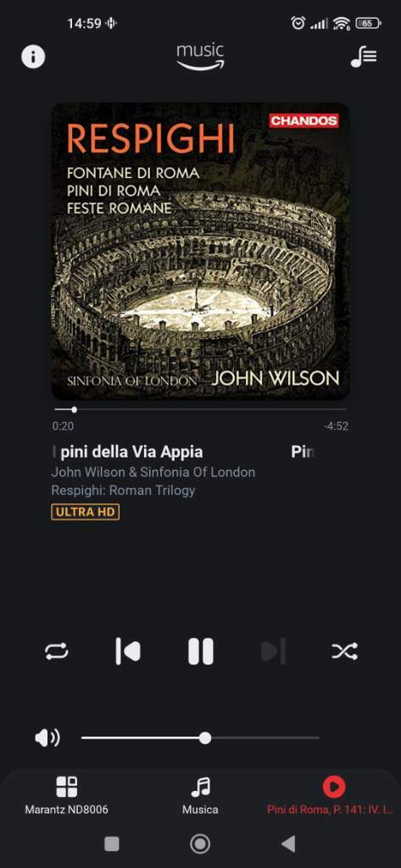The image size is (401, 868).
Task: Switch to the Musica tab
Action: pos(200,797)
